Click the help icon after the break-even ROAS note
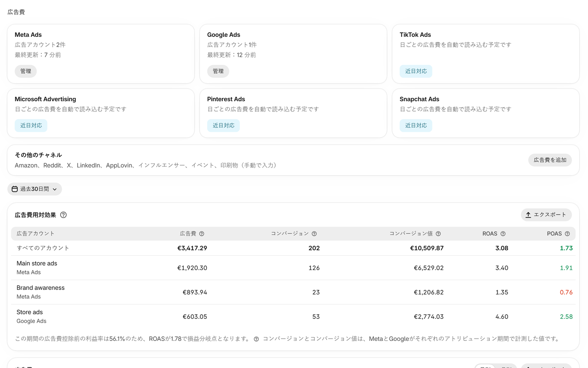Image resolution: width=588 pixels, height=368 pixels. click(x=256, y=339)
